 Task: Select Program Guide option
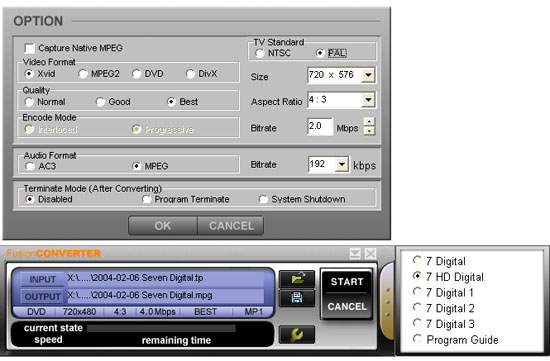coord(417,339)
